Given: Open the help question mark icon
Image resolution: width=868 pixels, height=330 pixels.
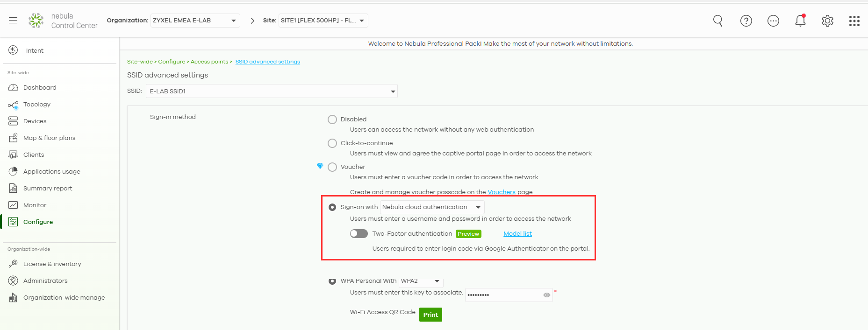Looking at the screenshot, I should pyautogui.click(x=746, y=21).
